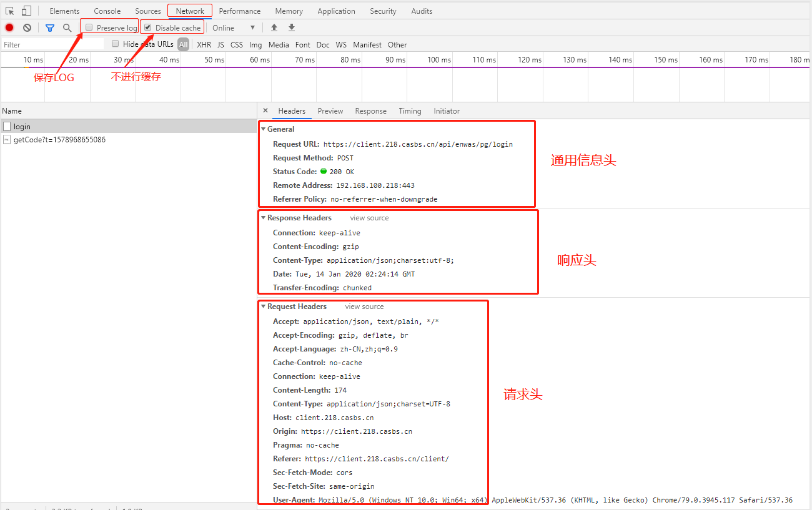
Task: Click the 100 ms timeline marker
Action: pos(439,60)
